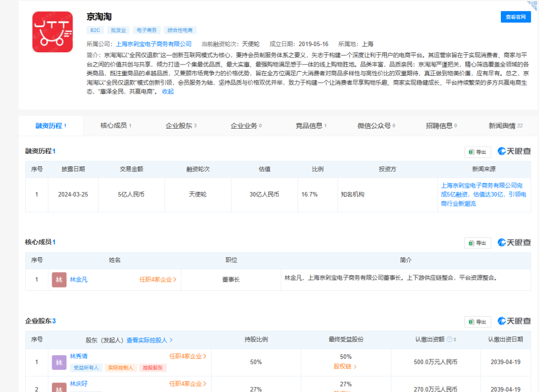
Task: Click the help icon next to 认缴出资额
Action: (449, 340)
